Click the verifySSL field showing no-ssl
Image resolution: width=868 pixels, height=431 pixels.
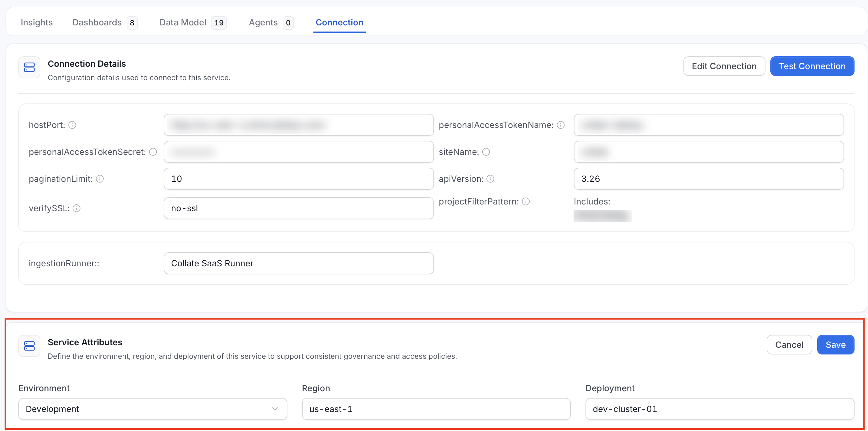tap(298, 208)
